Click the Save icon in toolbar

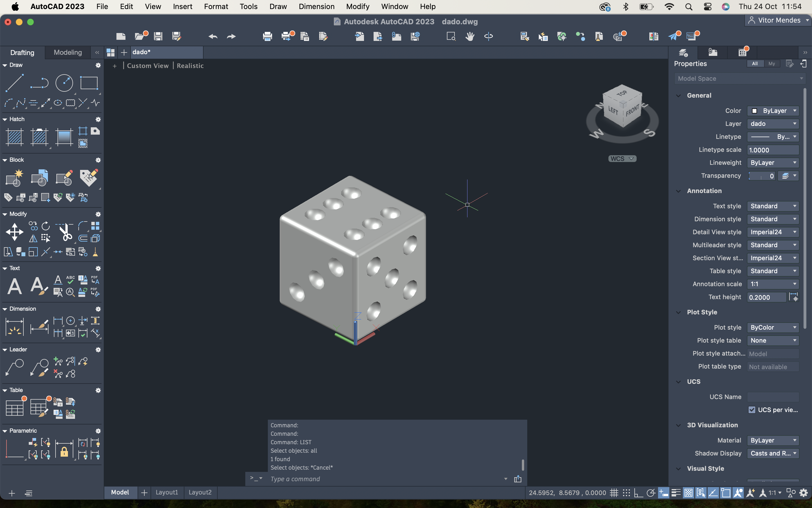[x=158, y=36]
